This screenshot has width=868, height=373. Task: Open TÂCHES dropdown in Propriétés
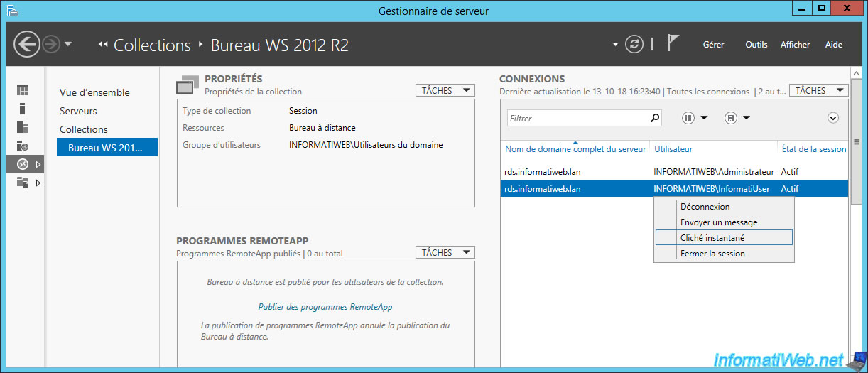tap(445, 90)
